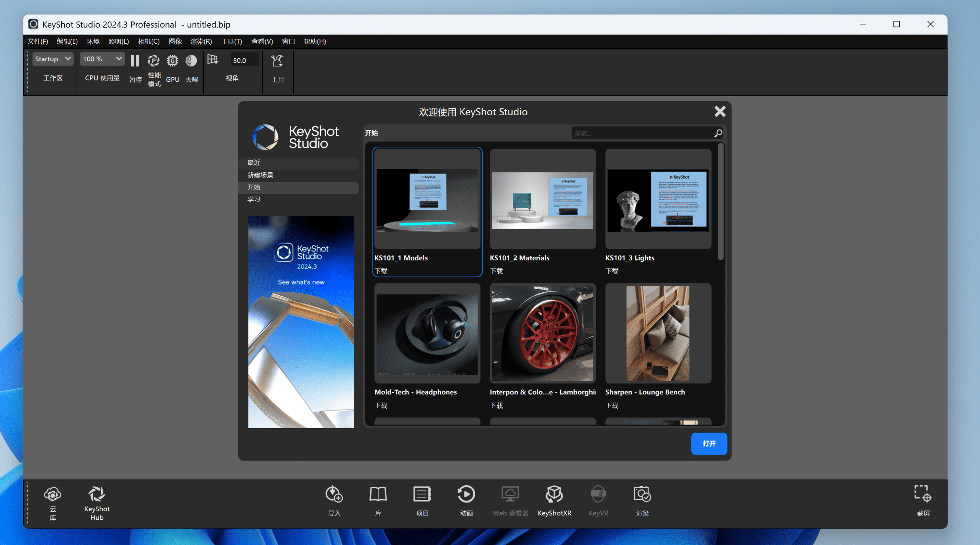The image size is (980, 545).
Task: Click the KeyShot Studio logo in welcome dialog
Action: pos(296,137)
